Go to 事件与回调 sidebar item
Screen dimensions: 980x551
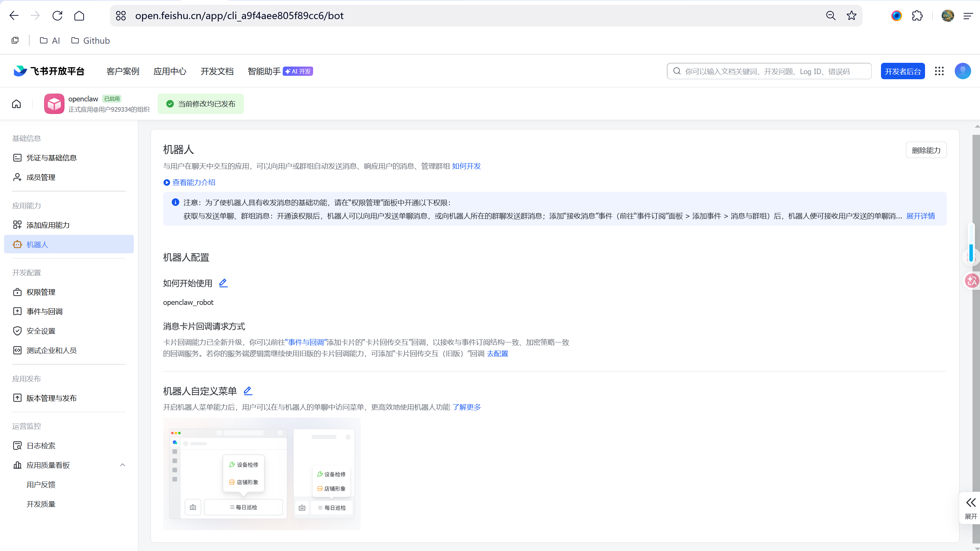pyautogui.click(x=44, y=311)
